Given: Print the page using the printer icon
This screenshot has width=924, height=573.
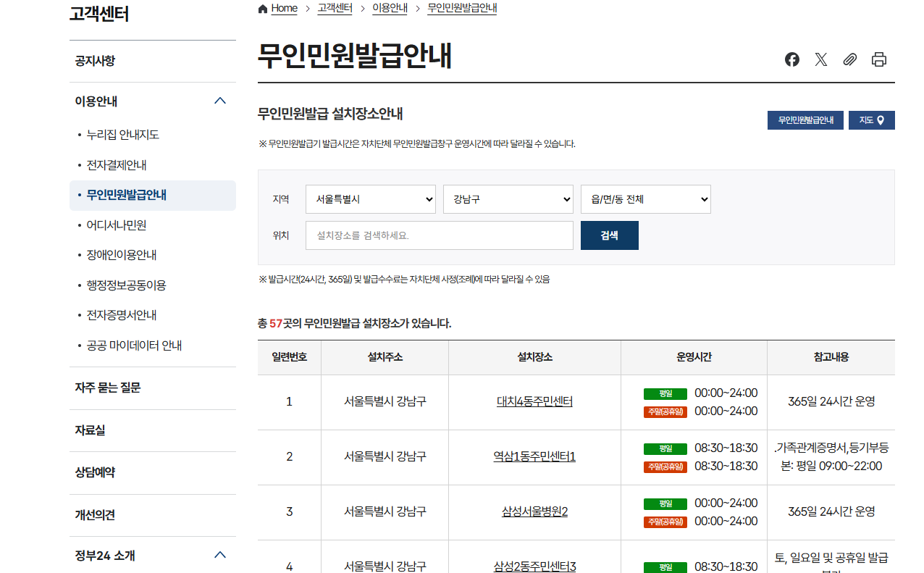Looking at the screenshot, I should 878,59.
